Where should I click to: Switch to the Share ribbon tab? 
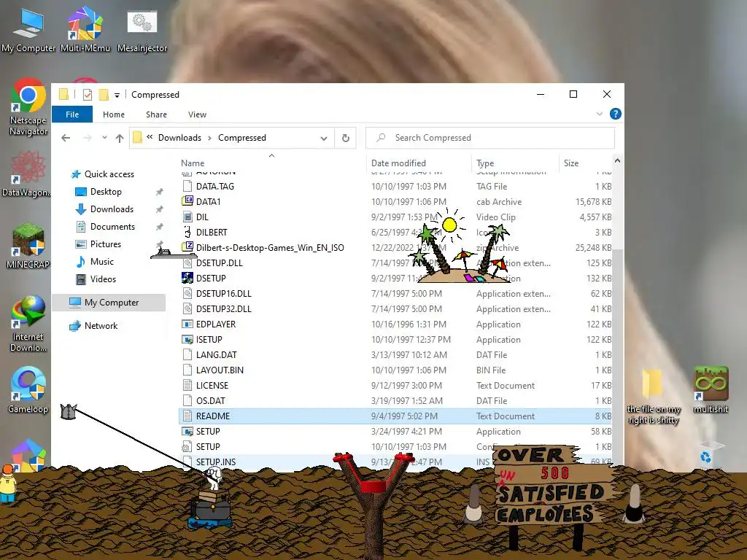(x=156, y=114)
